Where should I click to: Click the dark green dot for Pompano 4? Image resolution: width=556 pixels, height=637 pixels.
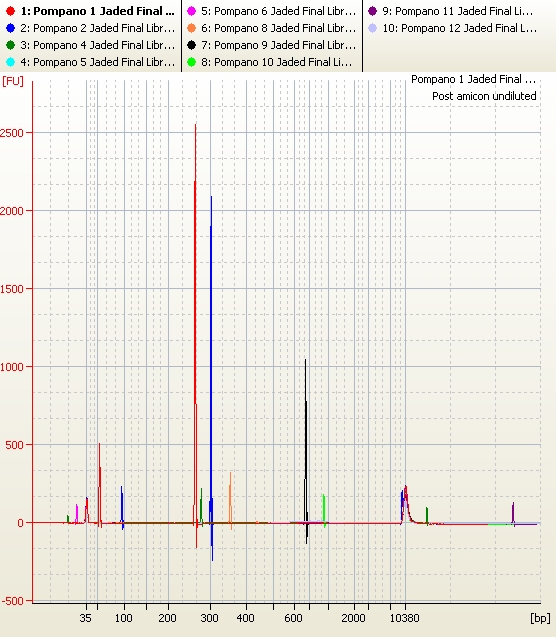(x=11, y=45)
